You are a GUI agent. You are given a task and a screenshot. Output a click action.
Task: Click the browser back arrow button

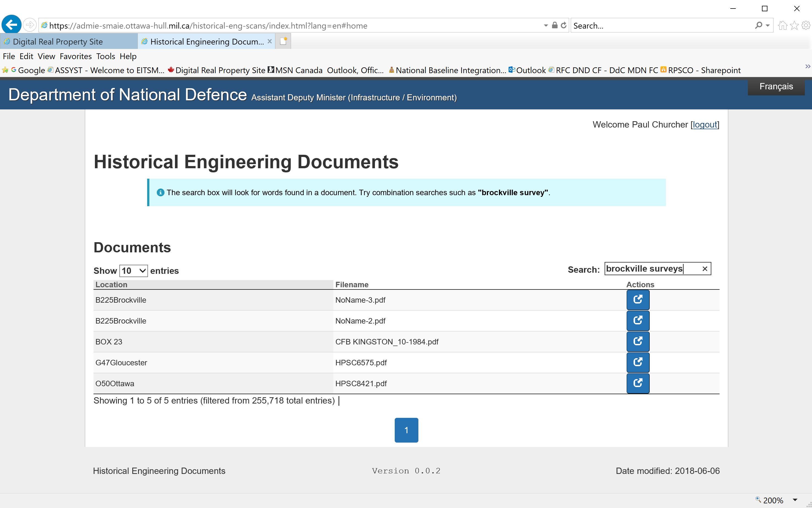click(x=12, y=25)
